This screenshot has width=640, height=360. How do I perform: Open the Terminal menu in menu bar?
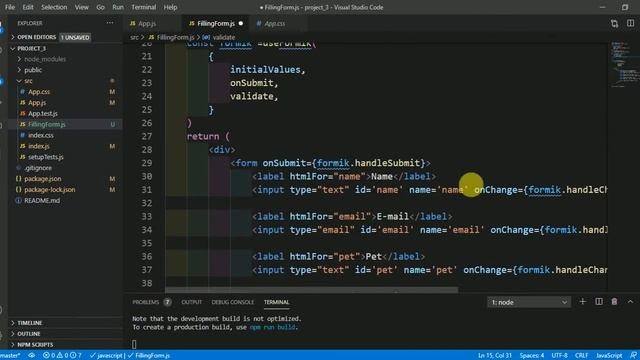[x=143, y=7]
